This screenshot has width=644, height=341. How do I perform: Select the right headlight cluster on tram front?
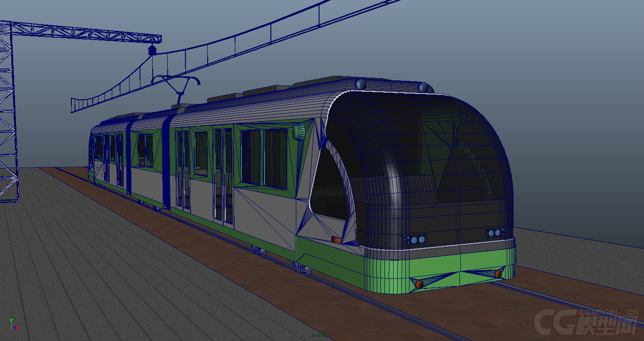496,232
